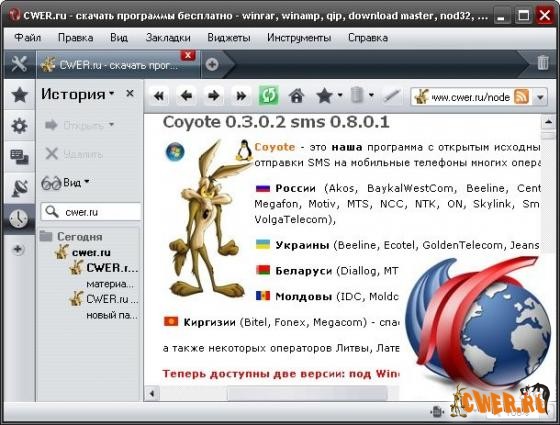Image resolution: width=560 pixels, height=425 pixels.
Task: Open dropdown arrow next to trash toolbar icon
Action: [x=371, y=95]
